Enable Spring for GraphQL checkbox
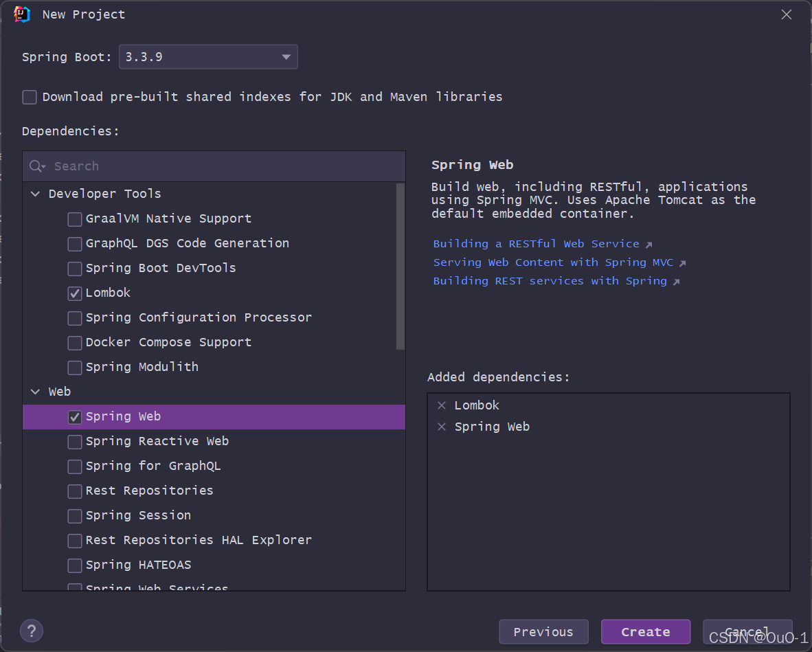 pos(75,466)
